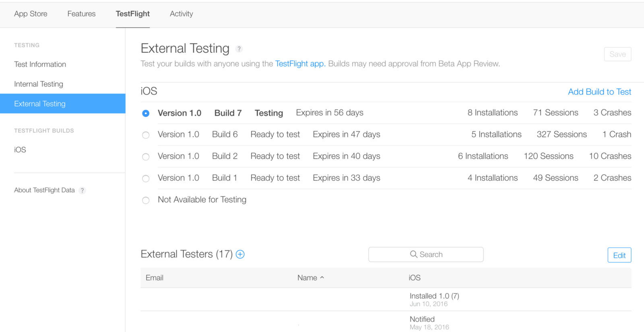Screen dimensions: 644x332
Task: Open the Features tab
Action: tap(81, 14)
